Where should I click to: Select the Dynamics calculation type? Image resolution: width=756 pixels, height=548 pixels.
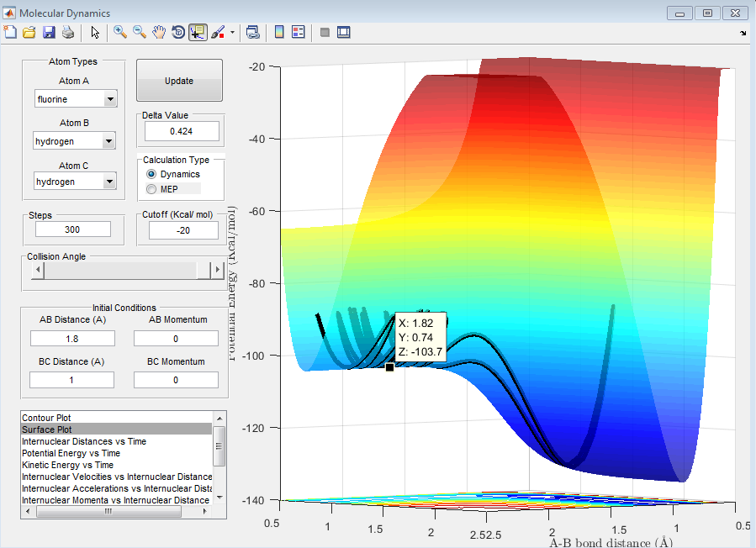point(152,174)
